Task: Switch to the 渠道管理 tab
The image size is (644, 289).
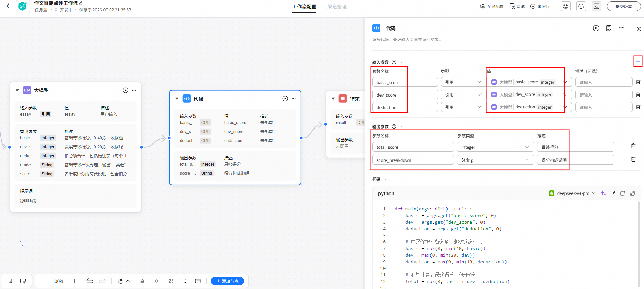Action: coord(337,7)
